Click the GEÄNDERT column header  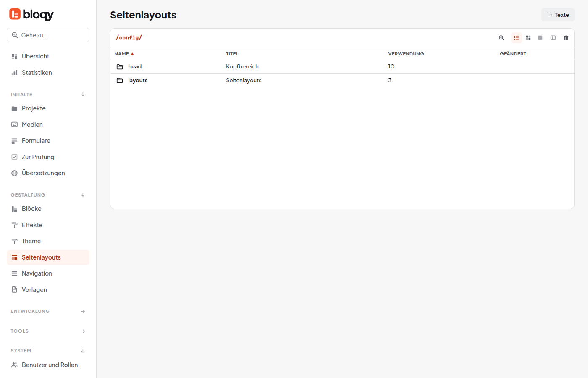point(513,54)
